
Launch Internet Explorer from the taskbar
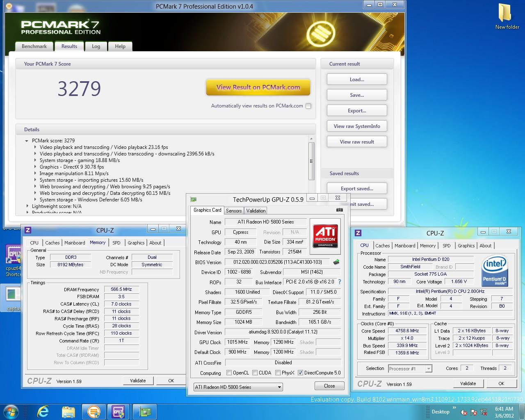pyautogui.click(x=43, y=411)
